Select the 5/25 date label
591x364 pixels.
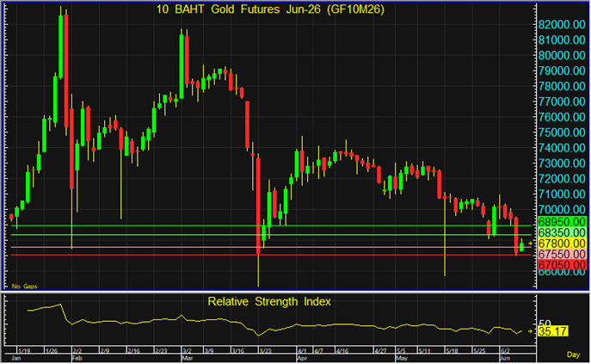479,351
